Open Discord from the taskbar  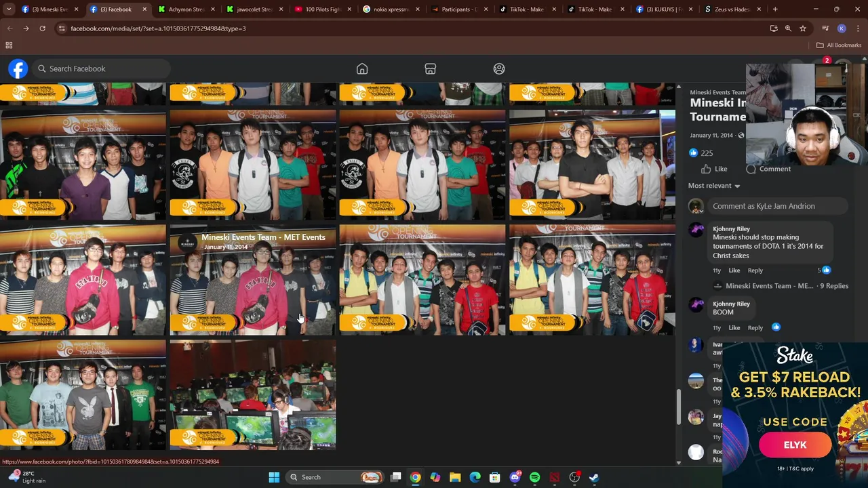click(515, 477)
